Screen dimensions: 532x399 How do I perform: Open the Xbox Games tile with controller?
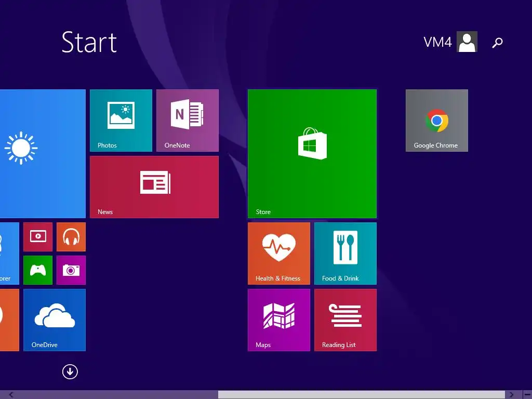[37, 270]
